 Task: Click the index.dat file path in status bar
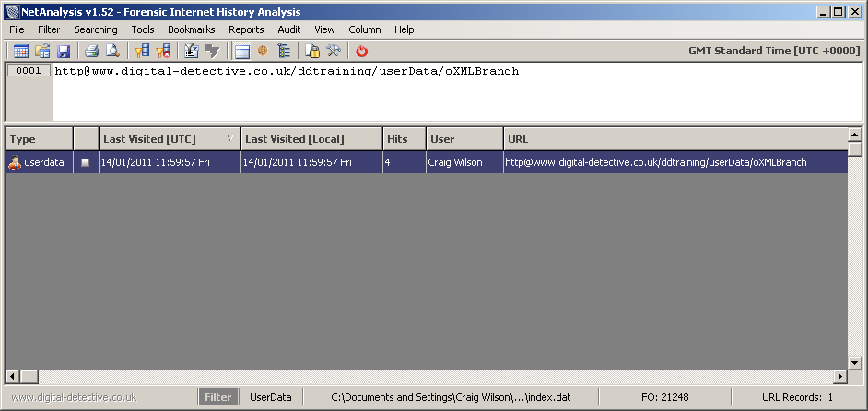[x=451, y=397]
